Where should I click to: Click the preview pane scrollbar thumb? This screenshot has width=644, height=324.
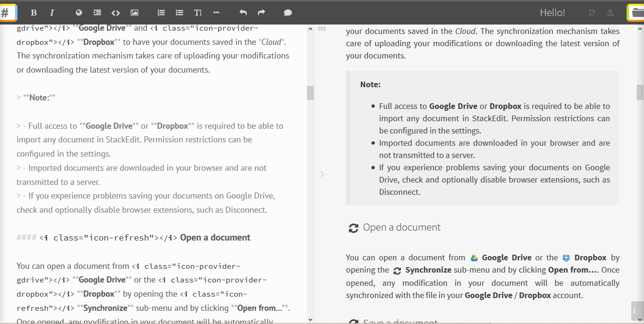(640, 92)
